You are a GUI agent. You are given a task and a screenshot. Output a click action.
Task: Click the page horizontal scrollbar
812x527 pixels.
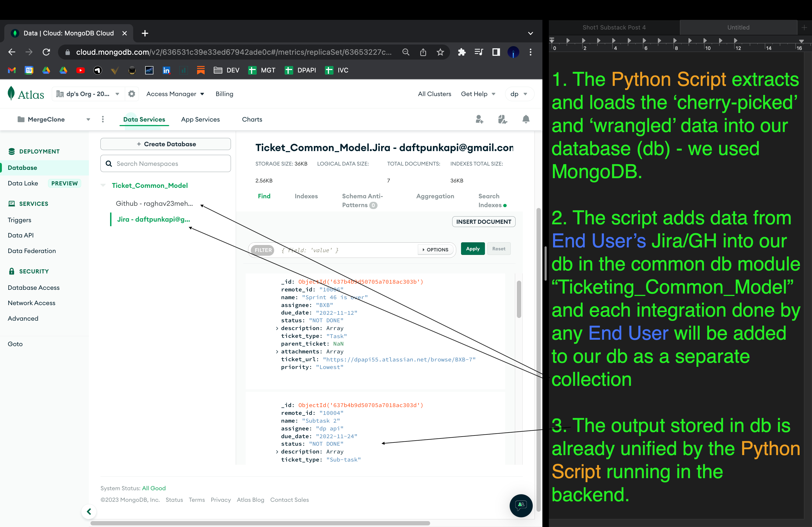pyautogui.click(x=260, y=523)
